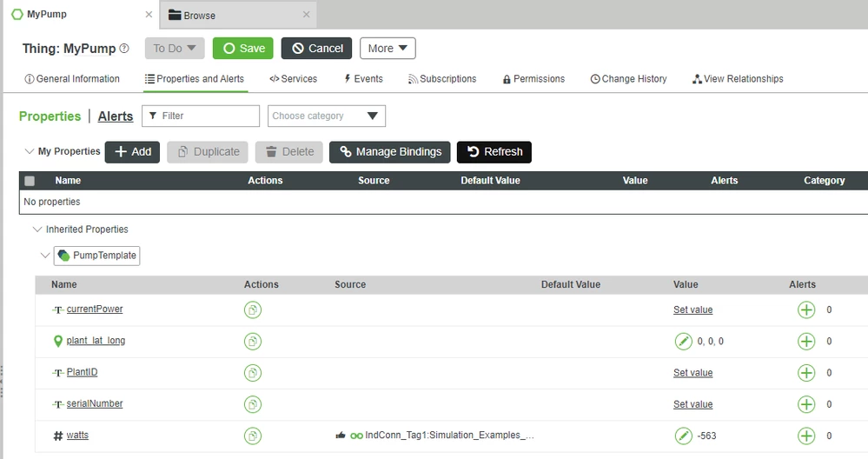Add an alert to watts

point(806,436)
